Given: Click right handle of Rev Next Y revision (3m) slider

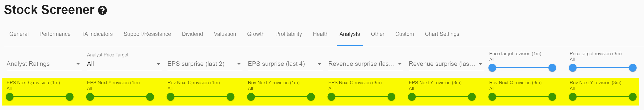Looking at the screenshot, I should coord(632,97).
